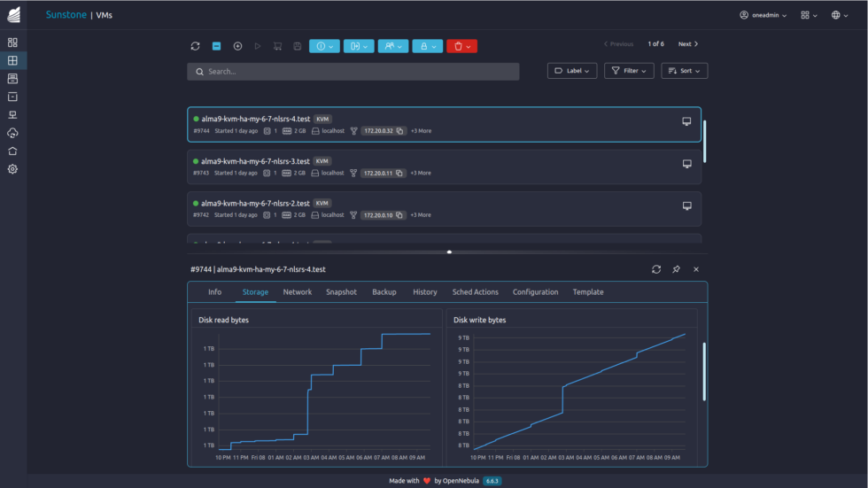This screenshot has height=488, width=868.
Task: Refresh the #9744 details panel
Action: coord(655,269)
